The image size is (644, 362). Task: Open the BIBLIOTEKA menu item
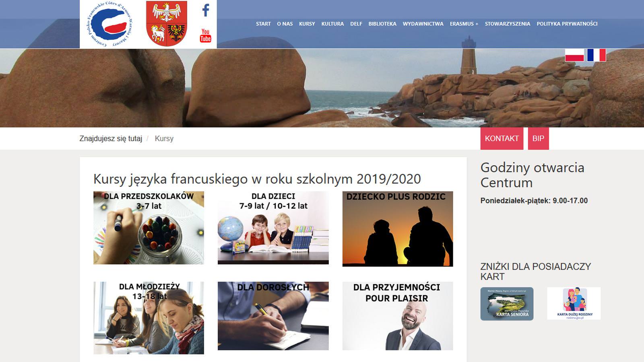382,24
